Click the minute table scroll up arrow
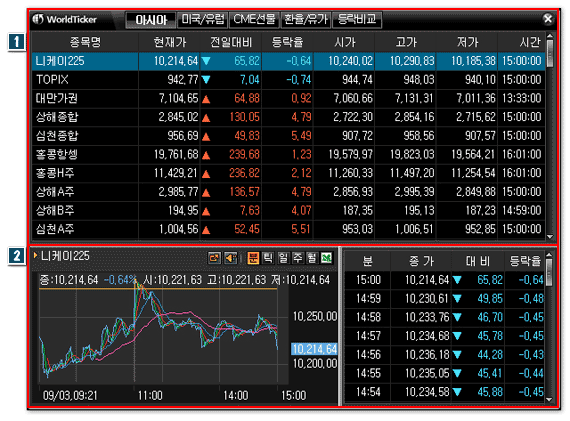The height and width of the screenshot is (421, 570). pos(549,255)
